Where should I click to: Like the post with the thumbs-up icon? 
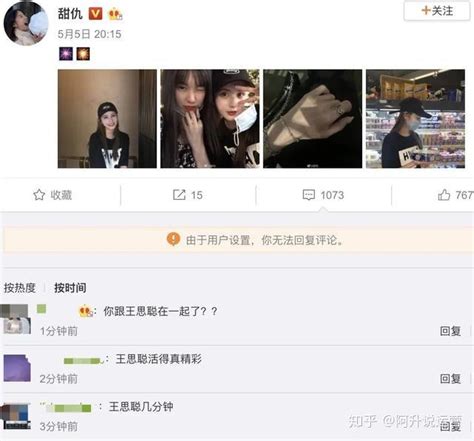tap(444, 195)
